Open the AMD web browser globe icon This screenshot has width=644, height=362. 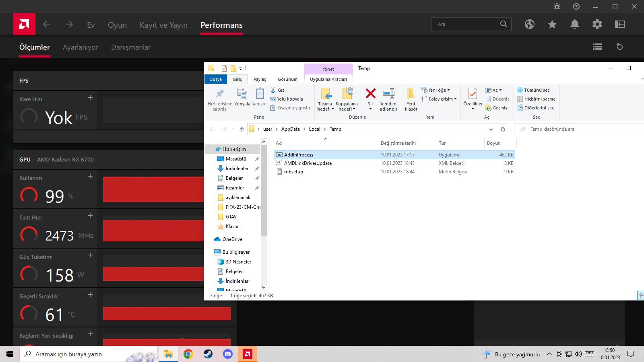tap(530, 24)
